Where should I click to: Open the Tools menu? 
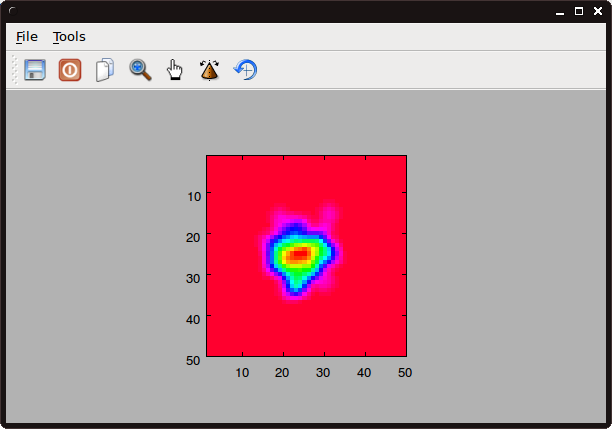click(x=69, y=37)
